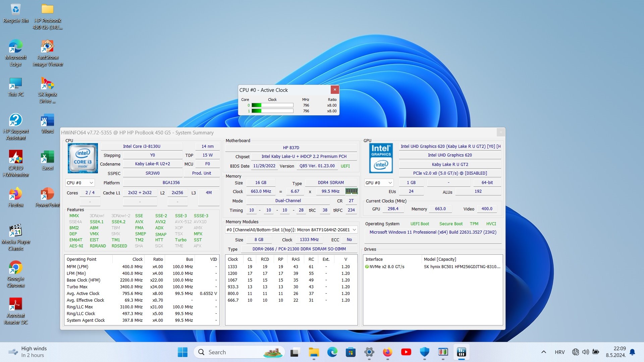Launch Microsoft Edge from the desktop

15,53
